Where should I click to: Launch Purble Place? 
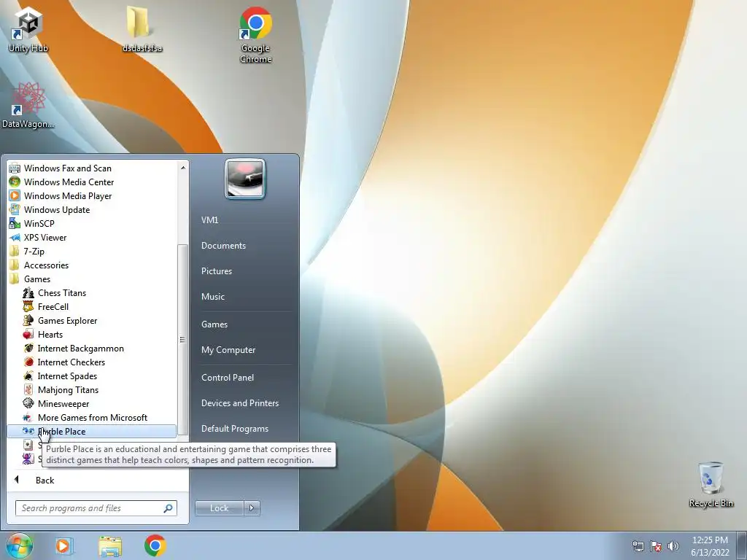pos(92,432)
